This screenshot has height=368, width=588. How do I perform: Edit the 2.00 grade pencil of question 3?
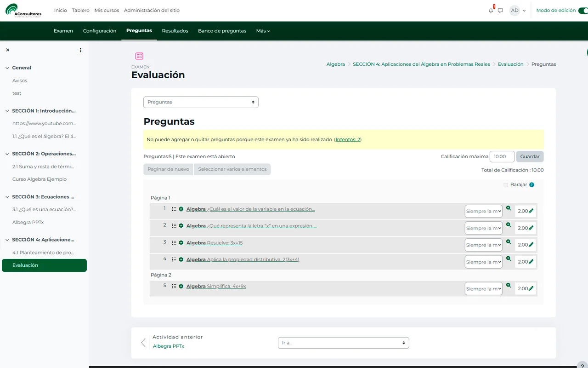[x=531, y=245]
